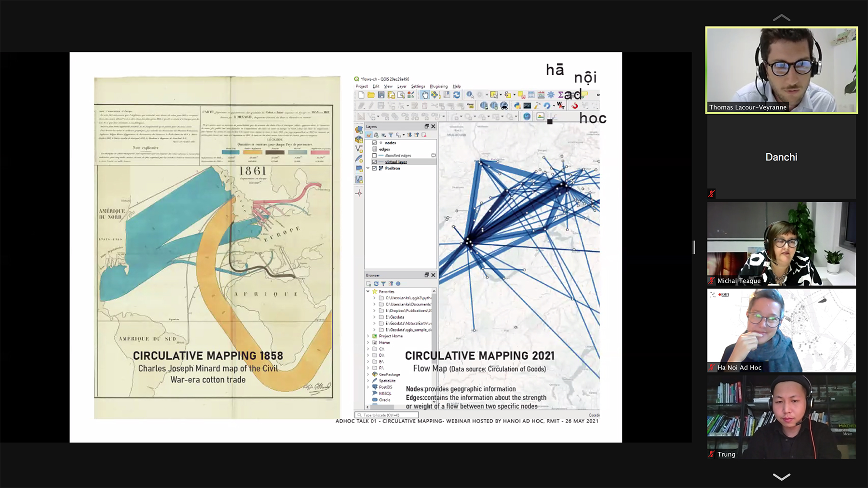Expand the Project Home tree node
This screenshot has height=488, width=868.
pos(368,336)
